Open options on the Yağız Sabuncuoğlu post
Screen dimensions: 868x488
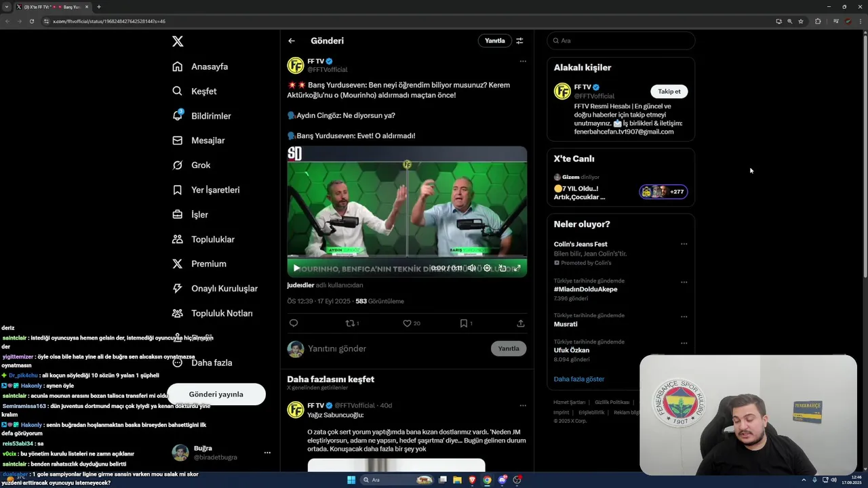point(523,405)
